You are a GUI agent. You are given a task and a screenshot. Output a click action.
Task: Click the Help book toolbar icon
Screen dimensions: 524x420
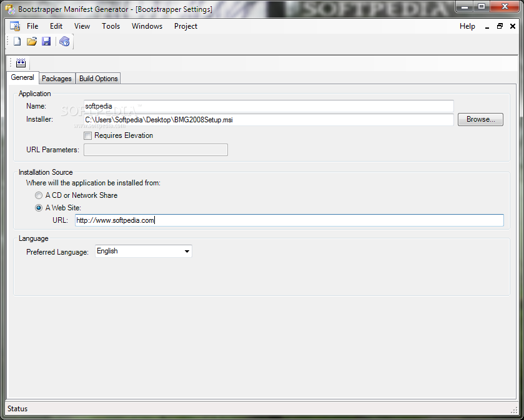point(64,41)
